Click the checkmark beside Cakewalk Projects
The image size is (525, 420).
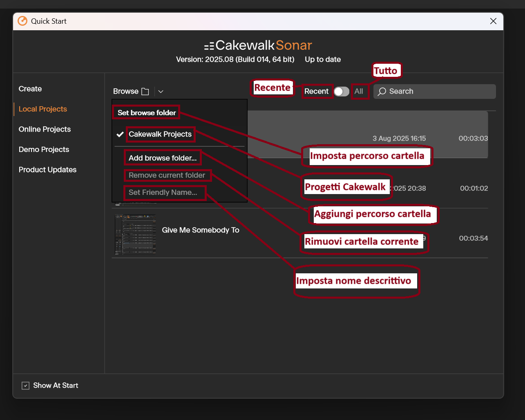tap(120, 134)
